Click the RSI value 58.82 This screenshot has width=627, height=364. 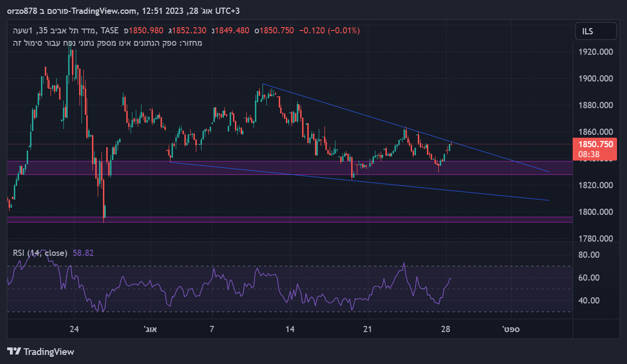tap(83, 253)
